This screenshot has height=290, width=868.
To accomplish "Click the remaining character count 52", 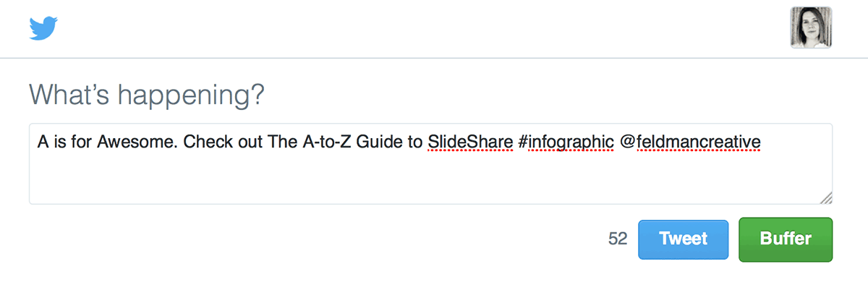I will (618, 239).
